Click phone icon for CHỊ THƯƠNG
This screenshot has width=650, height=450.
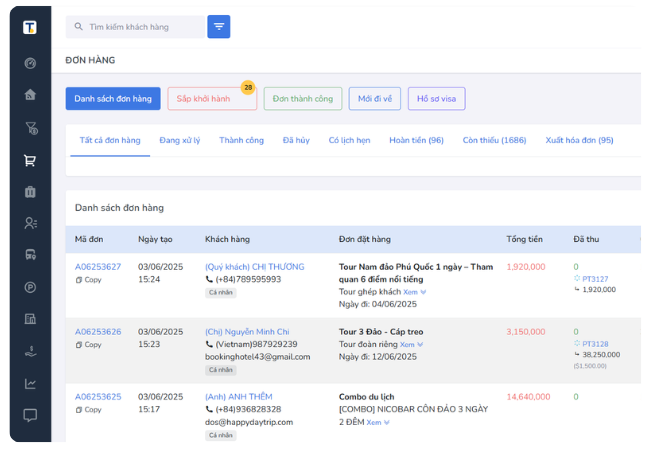coord(209,280)
